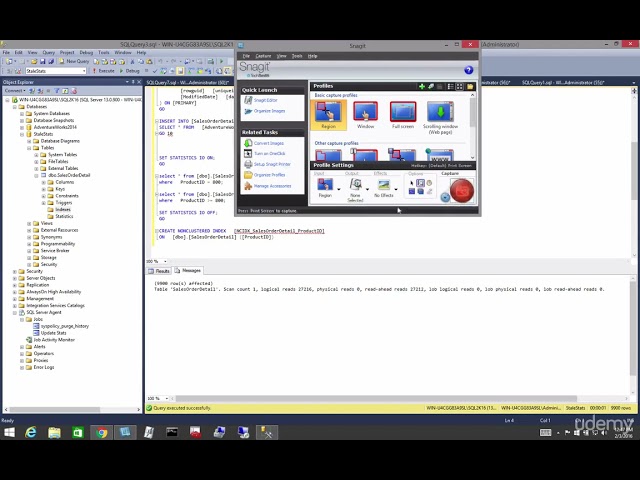Select the Indexes folder in tree

tap(63, 209)
